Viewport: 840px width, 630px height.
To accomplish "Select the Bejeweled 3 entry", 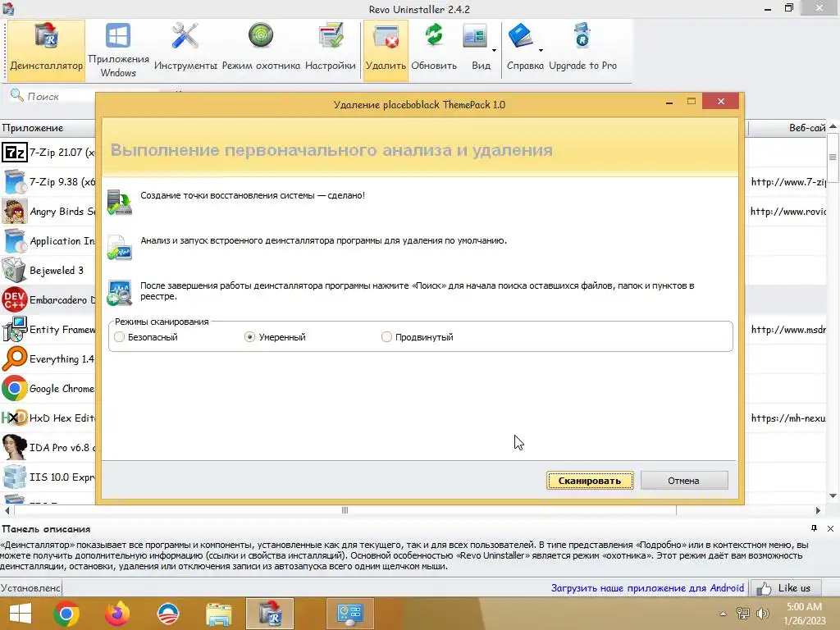I will point(48,270).
